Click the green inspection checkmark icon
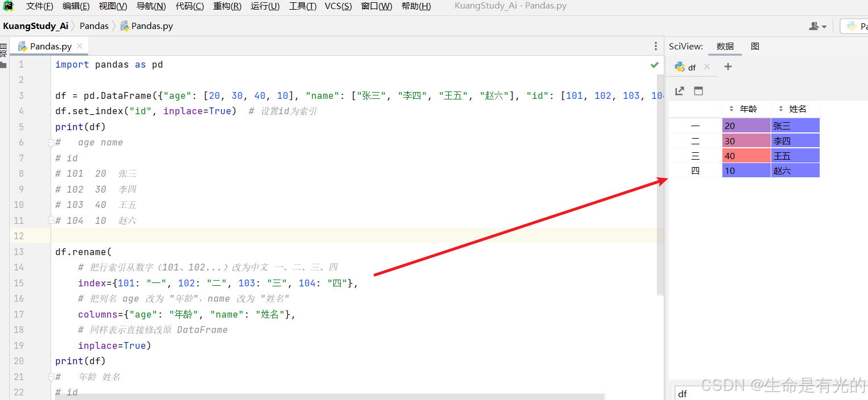This screenshot has width=868, height=400. coord(655,65)
